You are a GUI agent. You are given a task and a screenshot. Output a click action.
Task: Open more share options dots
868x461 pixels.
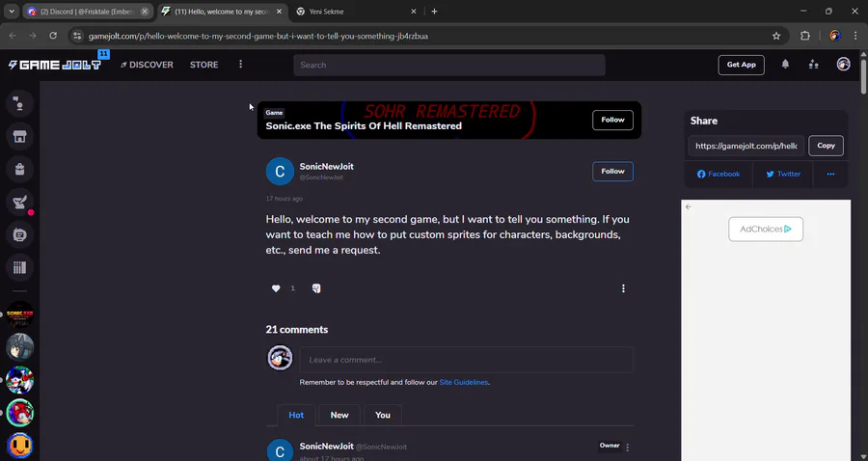[830, 174]
